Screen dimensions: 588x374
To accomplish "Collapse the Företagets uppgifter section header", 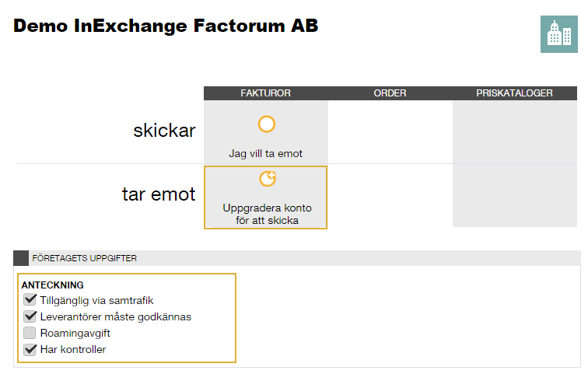I will coord(297,258).
